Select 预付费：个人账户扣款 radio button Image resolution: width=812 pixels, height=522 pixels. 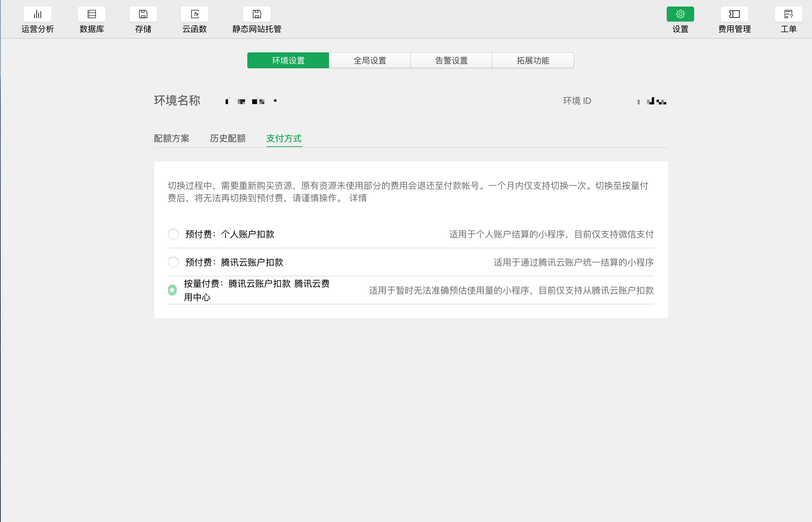click(x=173, y=234)
